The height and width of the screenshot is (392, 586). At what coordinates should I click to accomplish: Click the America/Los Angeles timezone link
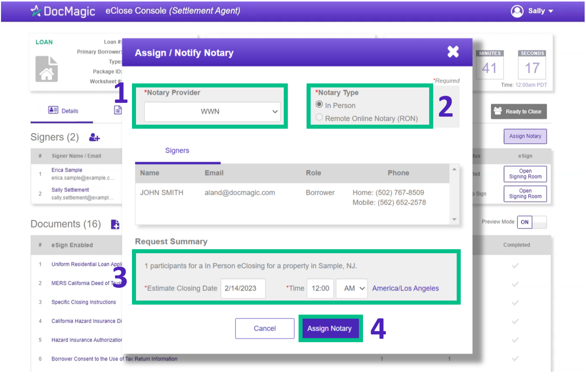point(405,288)
